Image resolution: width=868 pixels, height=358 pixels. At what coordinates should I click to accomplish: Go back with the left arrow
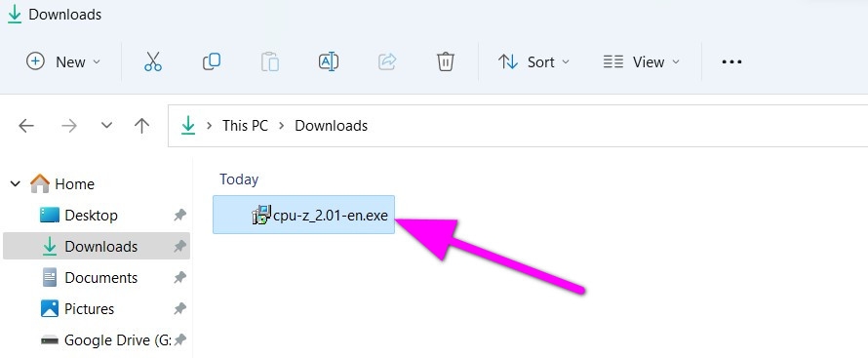(x=26, y=126)
